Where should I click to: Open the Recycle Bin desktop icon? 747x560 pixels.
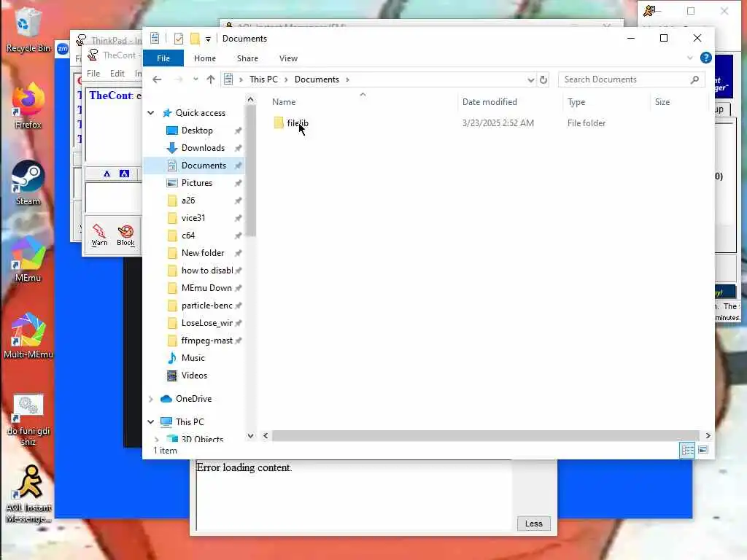coord(28,31)
